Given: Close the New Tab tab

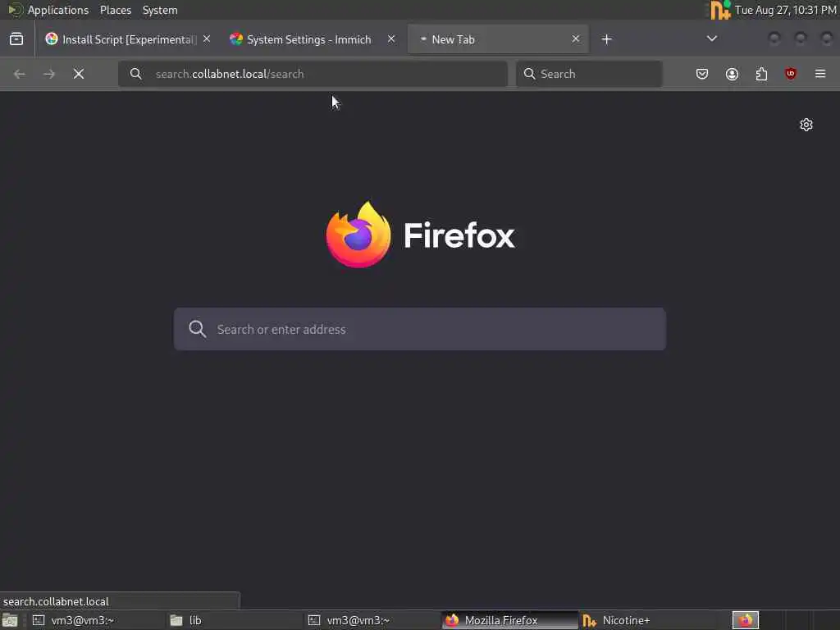Looking at the screenshot, I should tap(575, 39).
